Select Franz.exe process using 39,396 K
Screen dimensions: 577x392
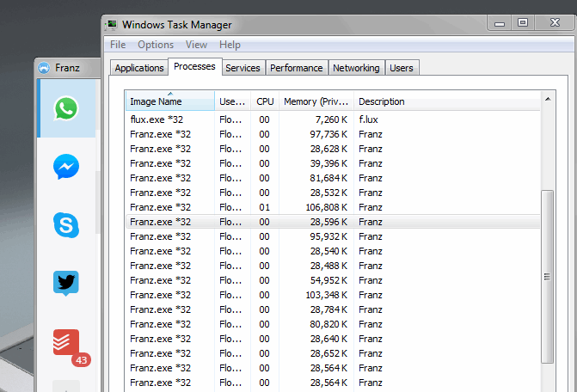point(333,163)
